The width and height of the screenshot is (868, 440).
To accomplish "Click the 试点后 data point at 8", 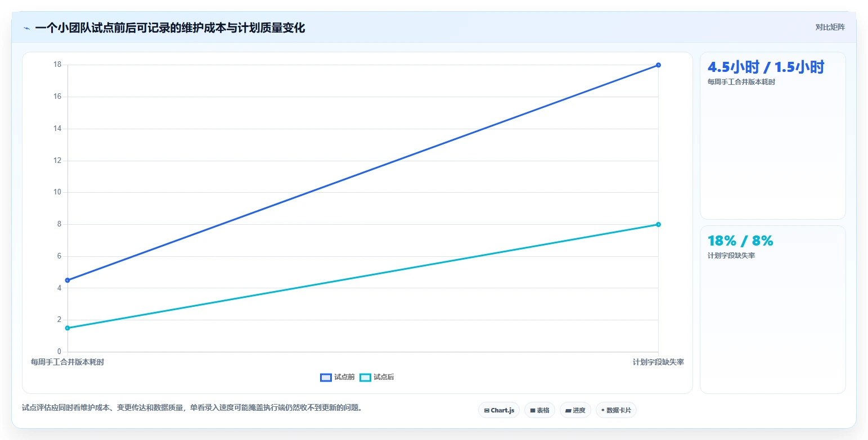I will click(658, 224).
